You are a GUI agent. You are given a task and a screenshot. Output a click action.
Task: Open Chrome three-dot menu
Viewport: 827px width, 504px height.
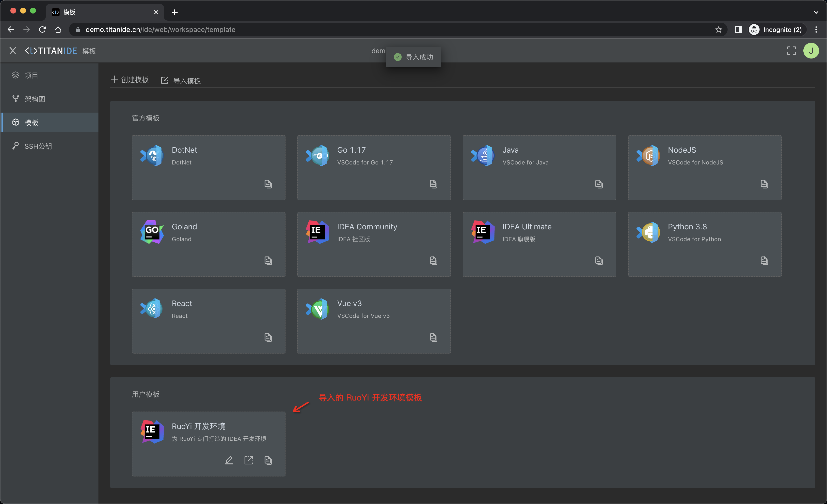pos(816,30)
